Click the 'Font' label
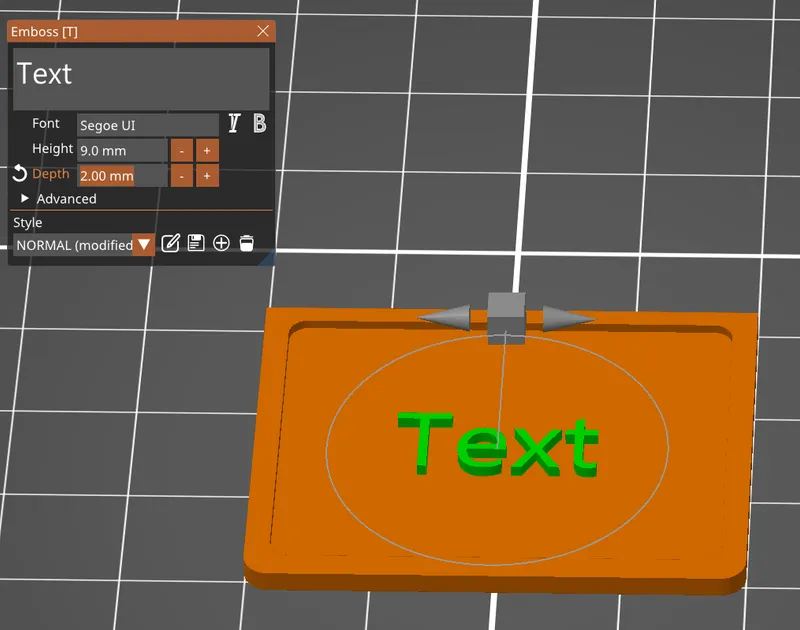Viewport: 800px width, 630px height. pos(45,123)
